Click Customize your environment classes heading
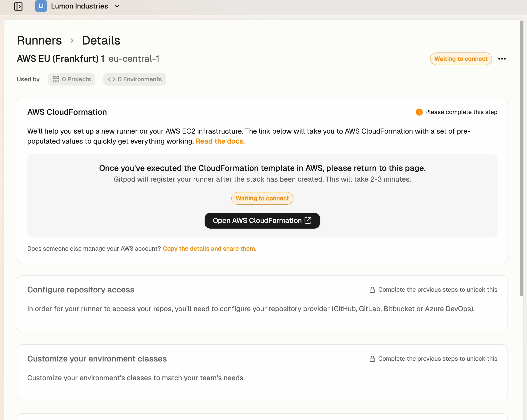This screenshot has width=527, height=420. (97, 359)
